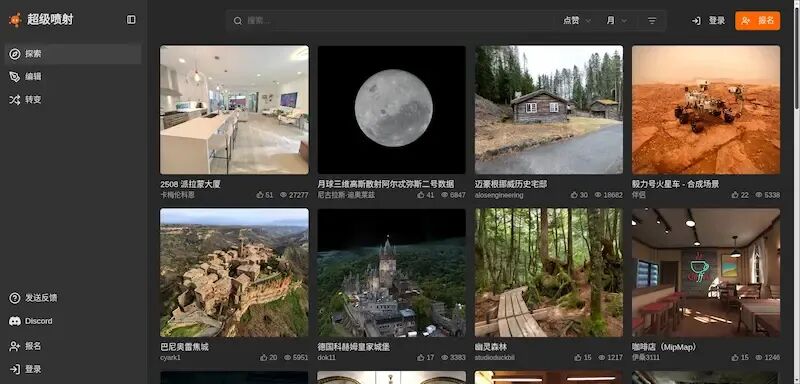Open the 编辑 editor page
The width and height of the screenshot is (800, 384).
73,77
